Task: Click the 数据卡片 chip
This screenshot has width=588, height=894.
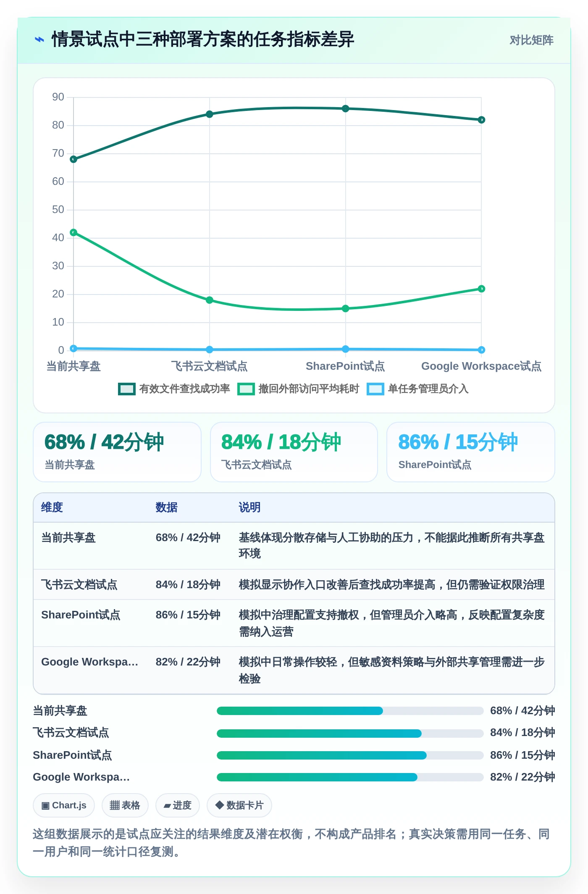Action: coord(239,805)
